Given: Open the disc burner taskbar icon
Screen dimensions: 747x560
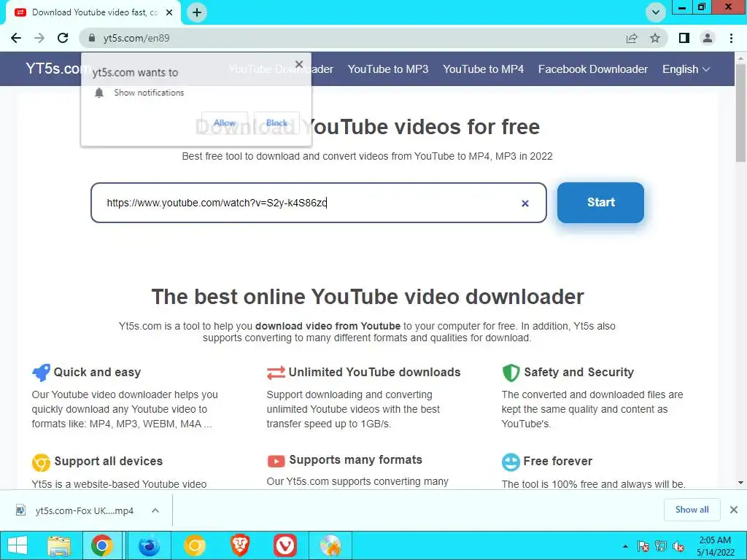Looking at the screenshot, I should coord(330,545).
